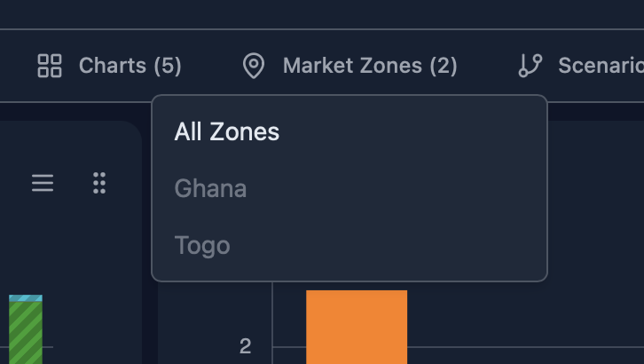Select All Zones in the dropdown
The image size is (644, 364).
tap(227, 132)
